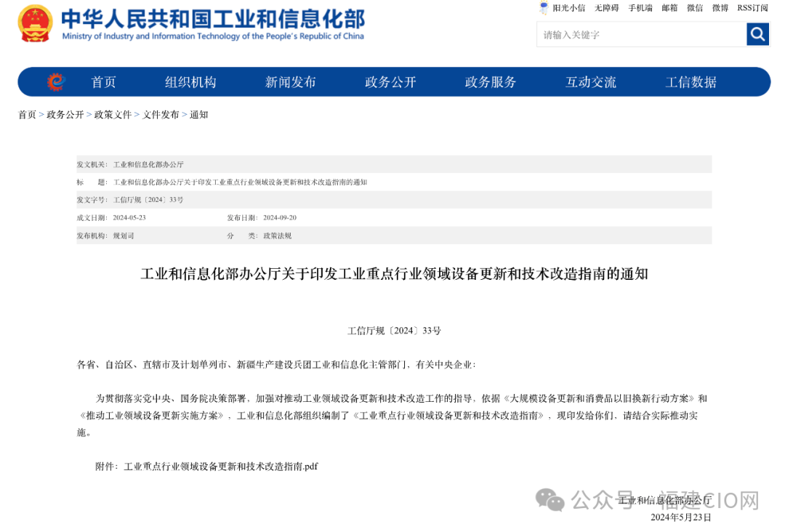Download the 工业重点行业领域设备更新和技术改造指南.pdf attachment
This screenshot has height=532, width=785.
point(221,467)
